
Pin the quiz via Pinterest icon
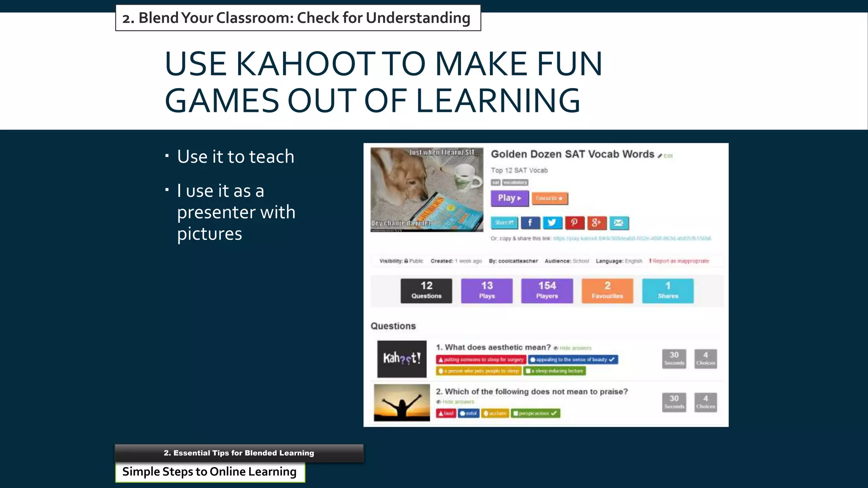tap(575, 223)
